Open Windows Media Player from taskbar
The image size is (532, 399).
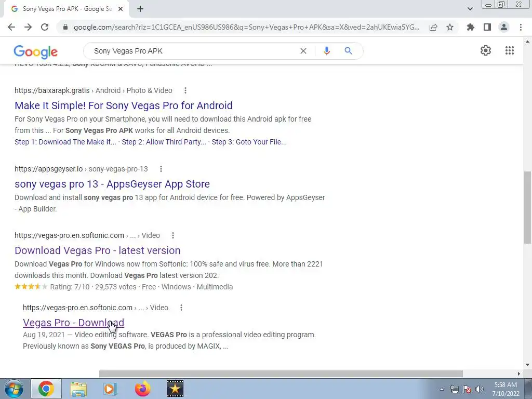(x=110, y=389)
